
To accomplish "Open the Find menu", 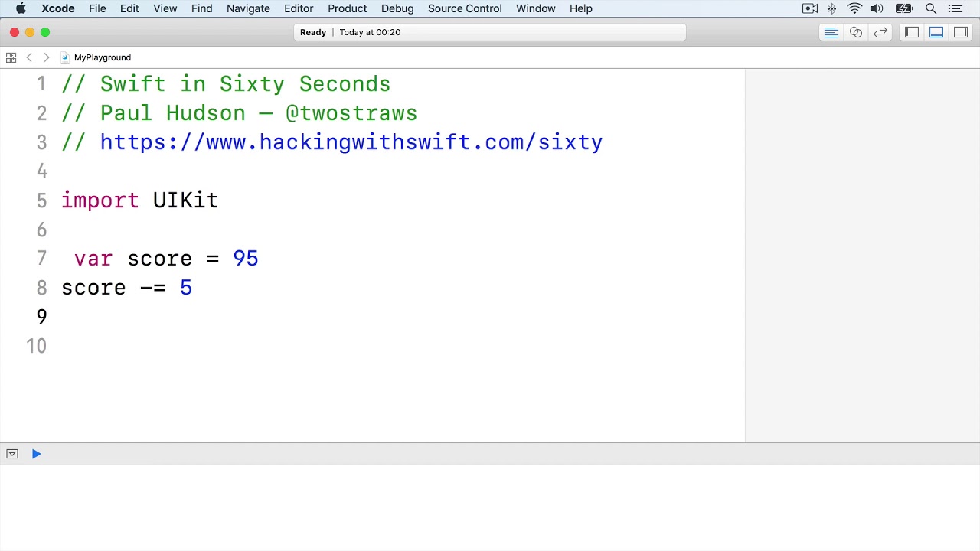I will 202,8.
